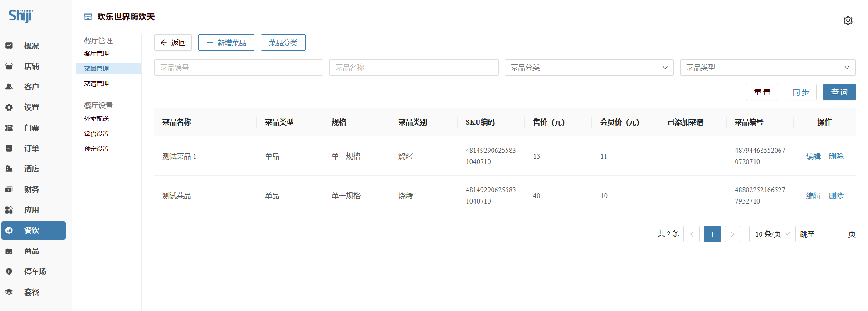This screenshot has height=311, width=868.
Task: Click the 订单 order sidebar icon
Action: tap(9, 148)
